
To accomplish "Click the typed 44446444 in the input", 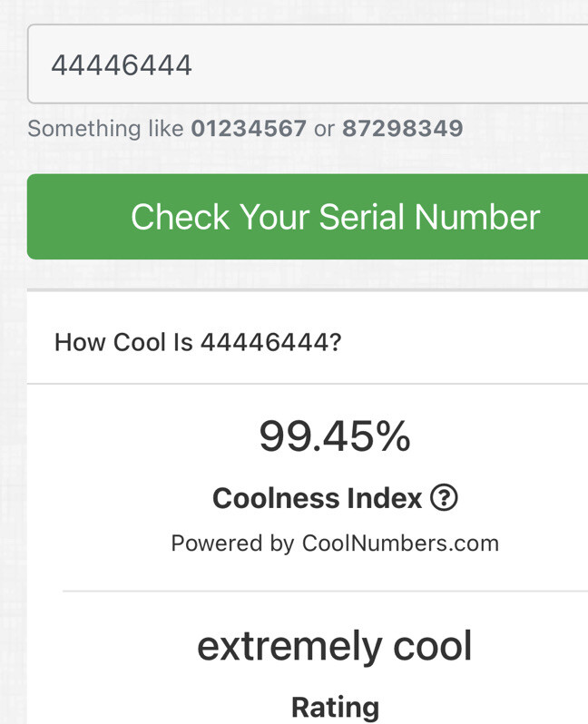I will [122, 65].
